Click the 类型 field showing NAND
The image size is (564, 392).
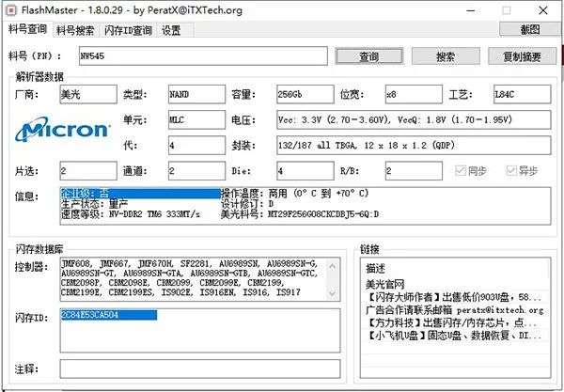coord(196,94)
